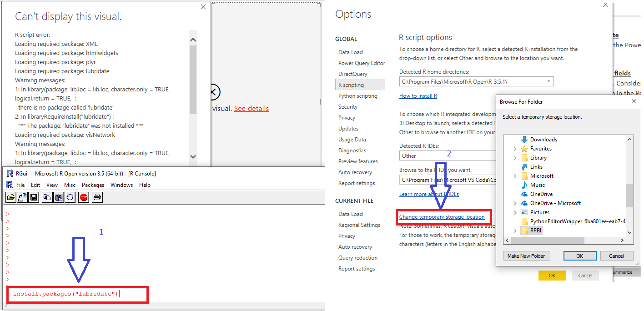Click Change temporary storage location link
Screen dimensions: 644x311
(442, 217)
